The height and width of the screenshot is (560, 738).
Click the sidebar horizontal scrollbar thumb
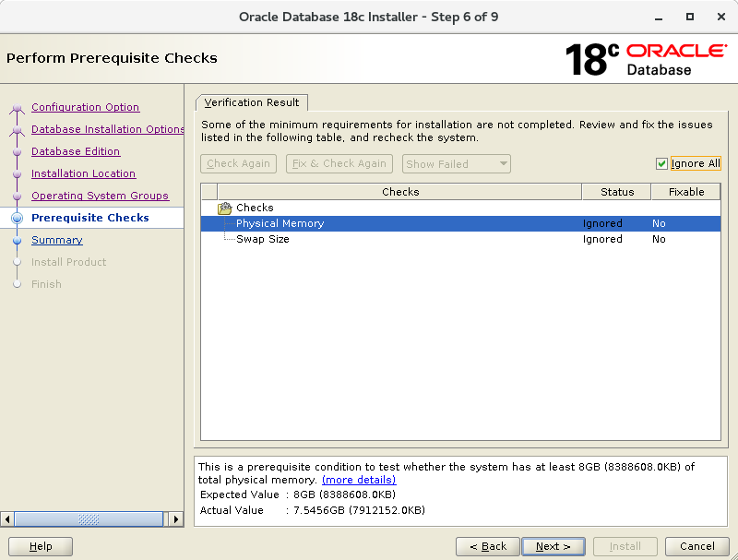[89, 519]
